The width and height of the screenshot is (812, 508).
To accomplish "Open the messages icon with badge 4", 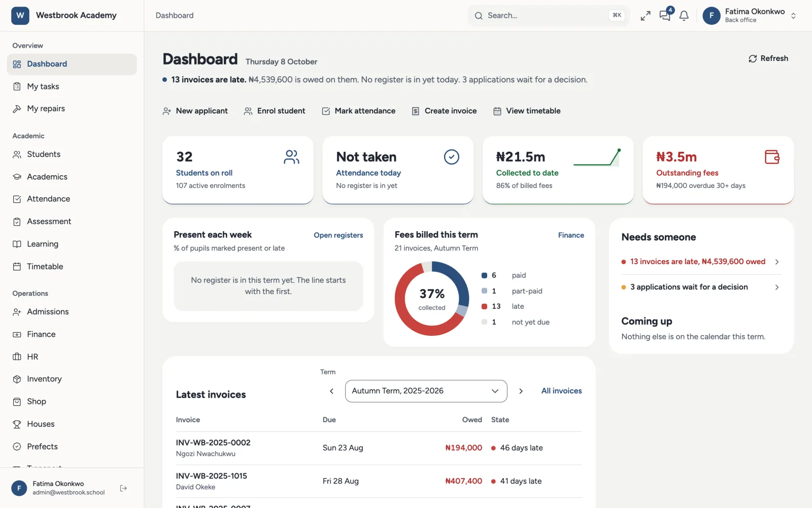I will tap(665, 15).
